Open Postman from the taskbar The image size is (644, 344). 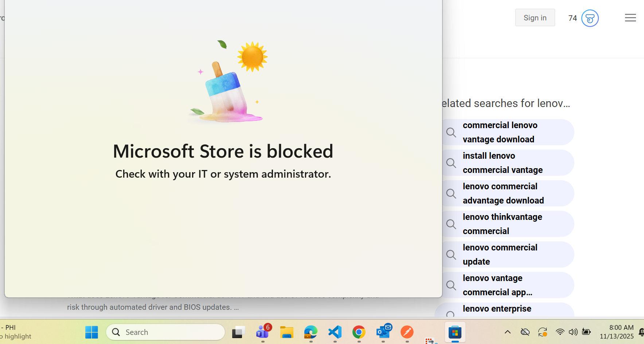[407, 332]
